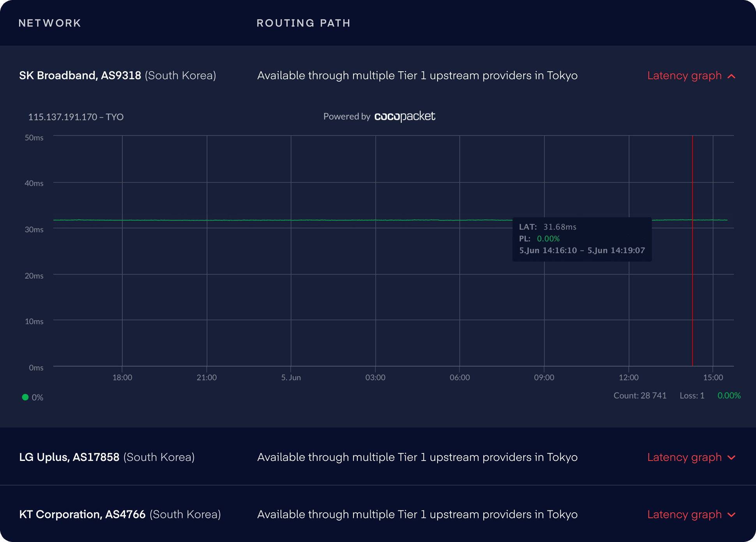Viewport: 756px width, 542px height.
Task: Click the 50ms y-axis label
Action: [x=34, y=138]
